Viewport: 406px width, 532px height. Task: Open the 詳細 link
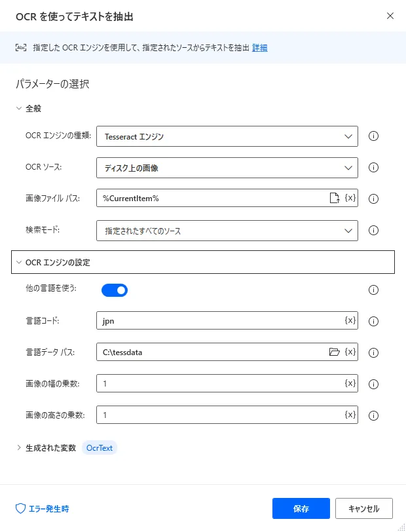[260, 47]
